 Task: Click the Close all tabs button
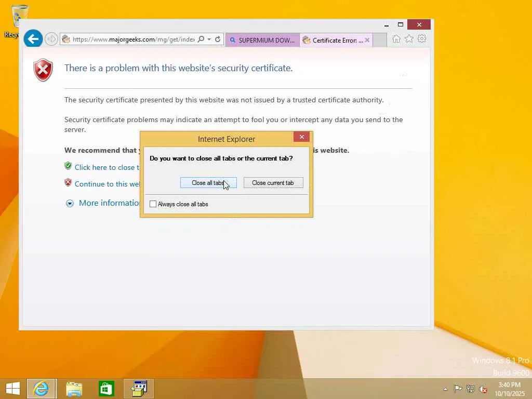tap(208, 183)
